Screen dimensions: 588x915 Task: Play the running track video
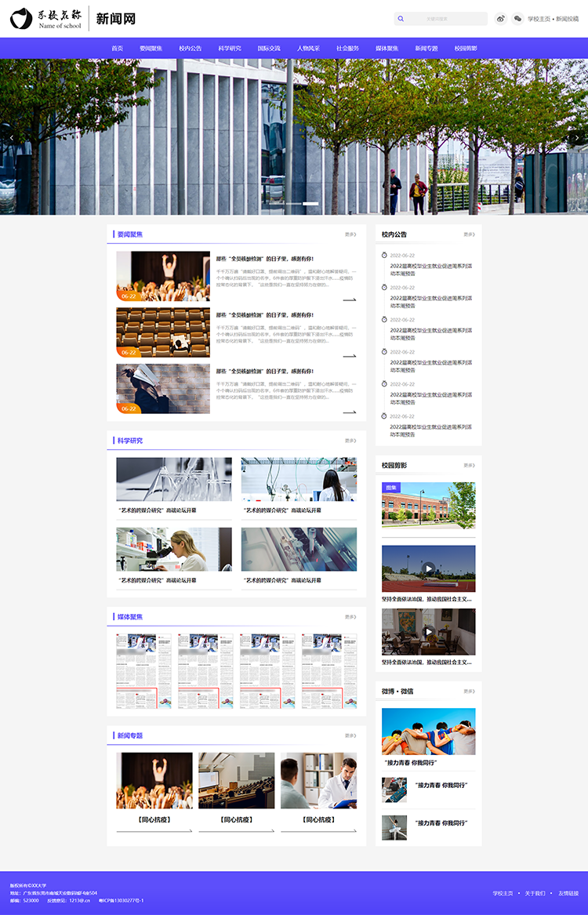coord(428,568)
